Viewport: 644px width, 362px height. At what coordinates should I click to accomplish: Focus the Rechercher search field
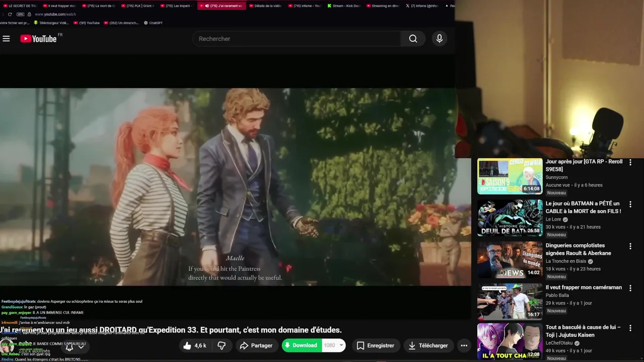(297, 39)
